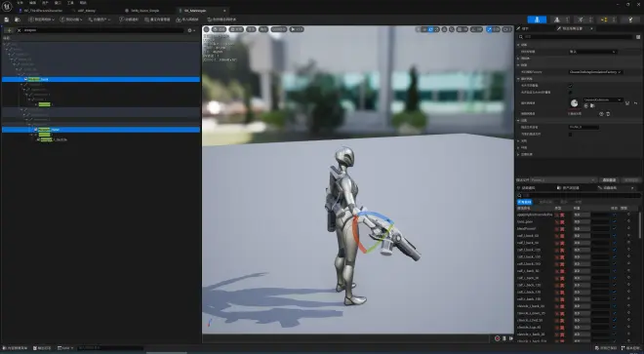The height and width of the screenshot is (354, 644).
Task: Open the File menu in the menu bar
Action: [x=20, y=3]
